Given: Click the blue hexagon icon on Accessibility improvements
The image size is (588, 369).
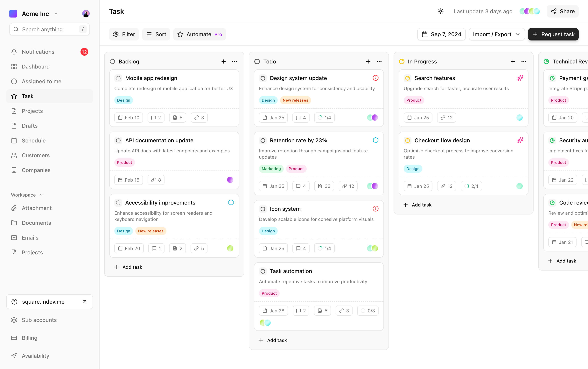Looking at the screenshot, I should click(231, 203).
